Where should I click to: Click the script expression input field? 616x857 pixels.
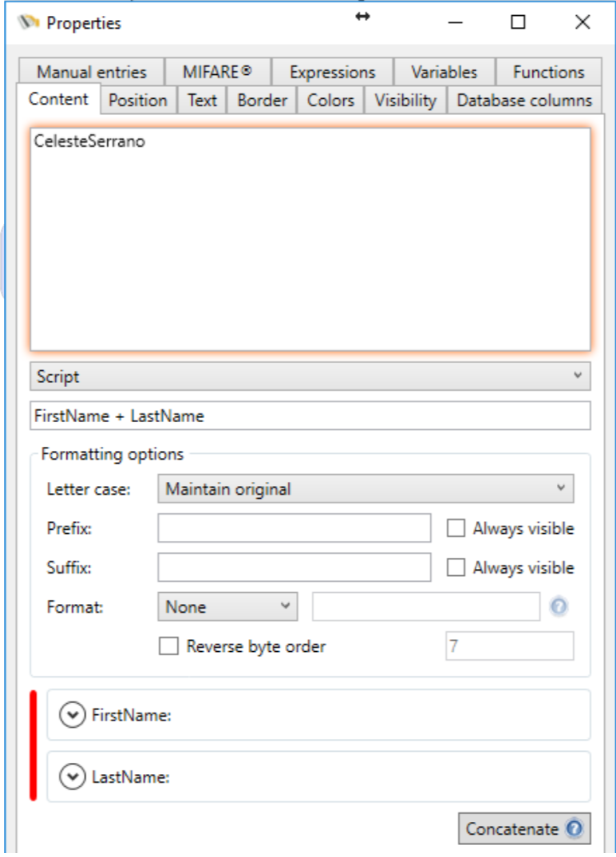click(x=310, y=416)
